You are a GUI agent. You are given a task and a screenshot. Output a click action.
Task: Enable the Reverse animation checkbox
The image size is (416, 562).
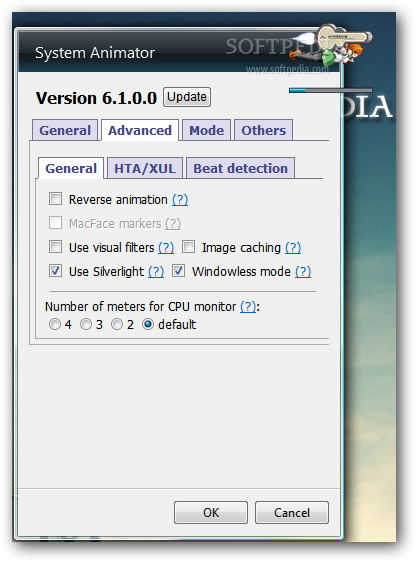(56, 199)
